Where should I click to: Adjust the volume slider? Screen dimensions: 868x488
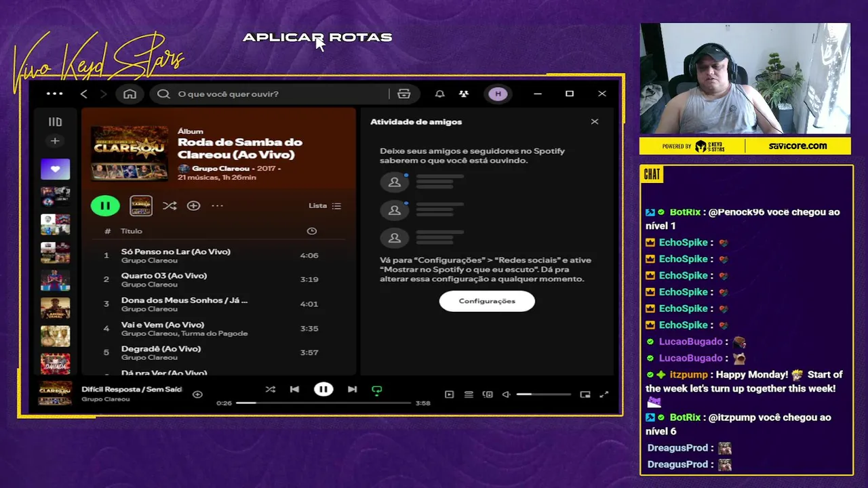[x=544, y=394]
